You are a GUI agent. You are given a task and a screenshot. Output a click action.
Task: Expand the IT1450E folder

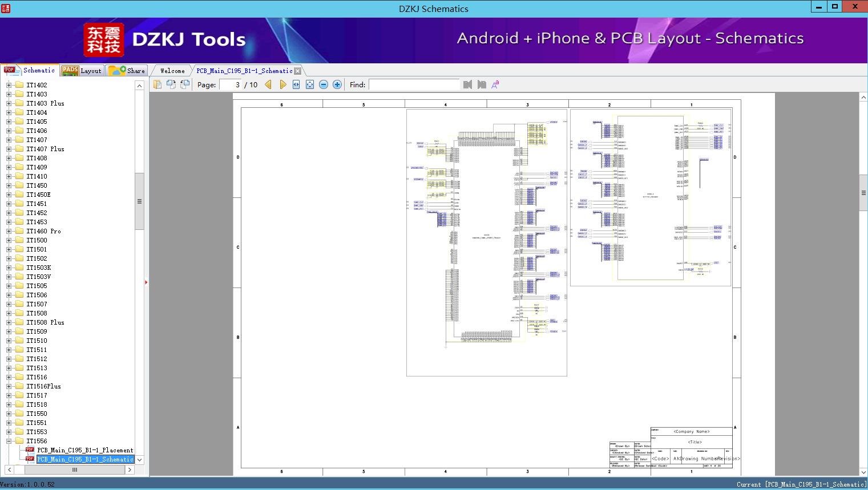pyautogui.click(x=9, y=195)
